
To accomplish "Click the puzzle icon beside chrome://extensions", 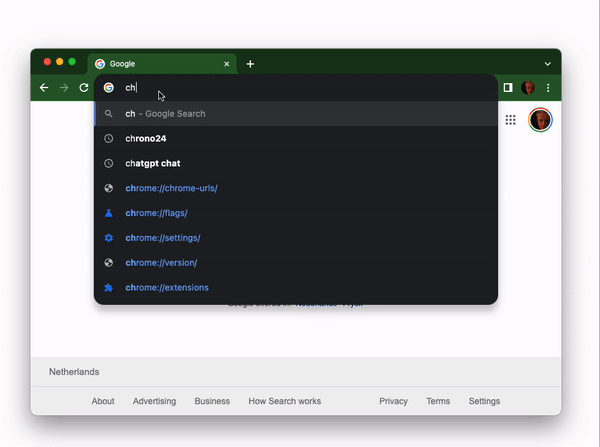I will (109, 288).
